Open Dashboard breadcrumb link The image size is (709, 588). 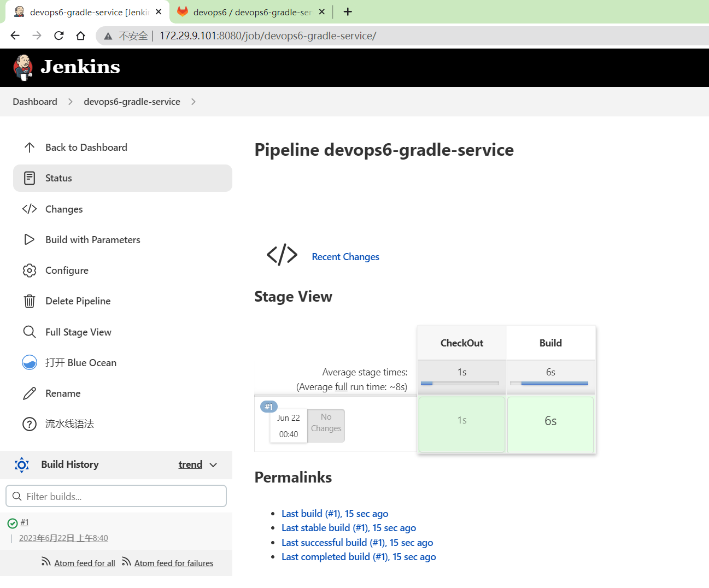[35, 102]
